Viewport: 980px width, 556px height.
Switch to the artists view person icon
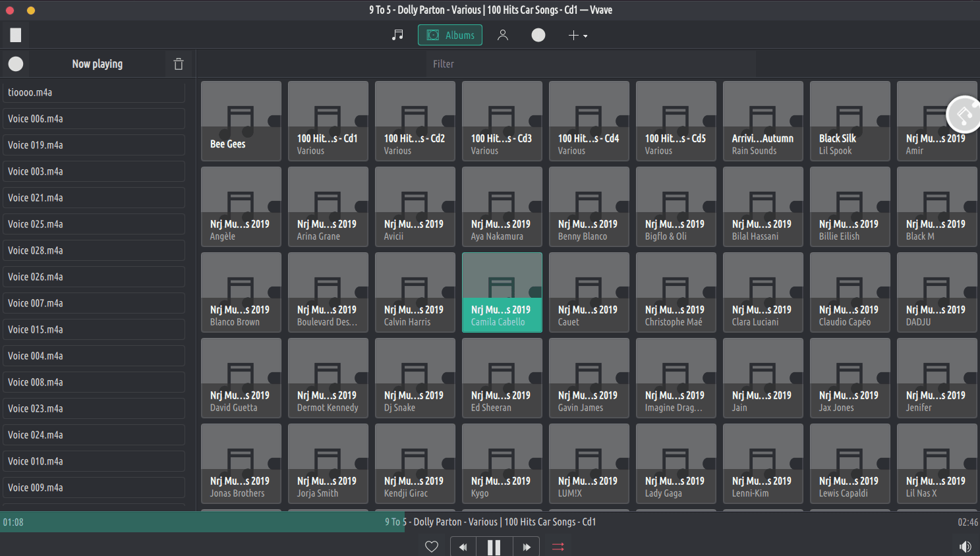click(x=503, y=35)
